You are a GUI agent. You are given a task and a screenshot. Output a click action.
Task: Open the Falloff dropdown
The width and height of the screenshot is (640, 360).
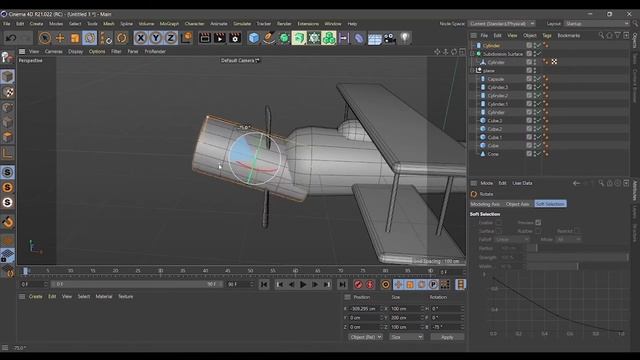[512, 240]
